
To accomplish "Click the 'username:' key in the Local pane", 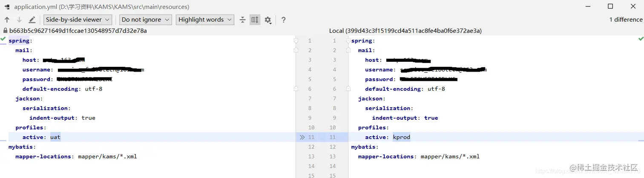I will pyautogui.click(x=380, y=70).
